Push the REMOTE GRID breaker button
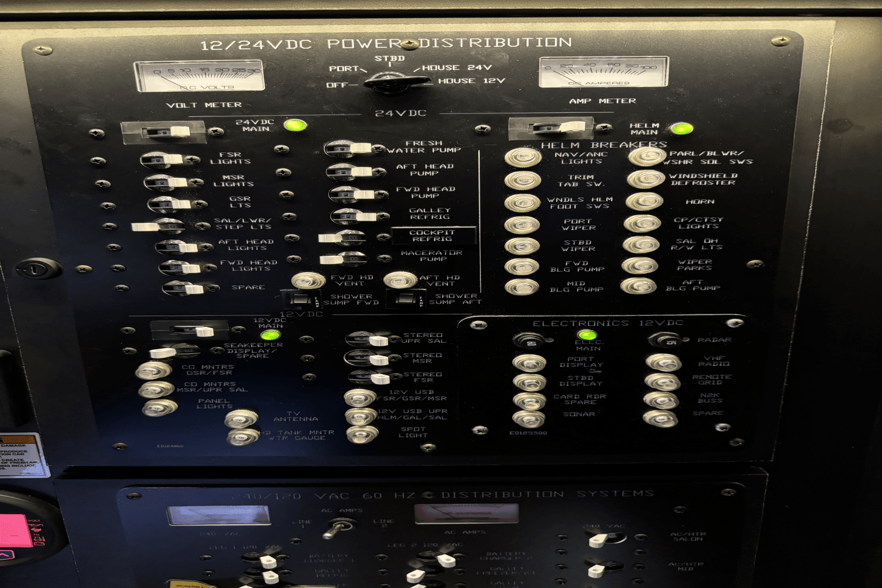Image resolution: width=882 pixels, height=588 pixels. (x=662, y=381)
